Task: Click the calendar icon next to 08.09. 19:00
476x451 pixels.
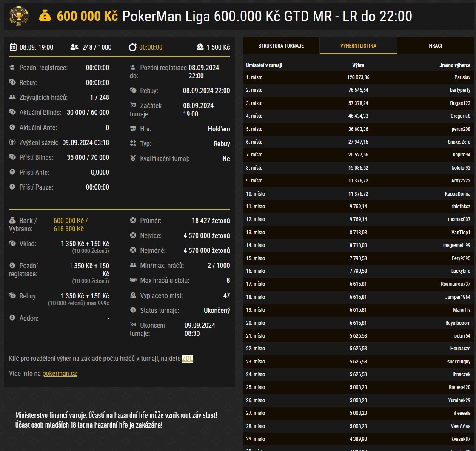Action: [13, 47]
